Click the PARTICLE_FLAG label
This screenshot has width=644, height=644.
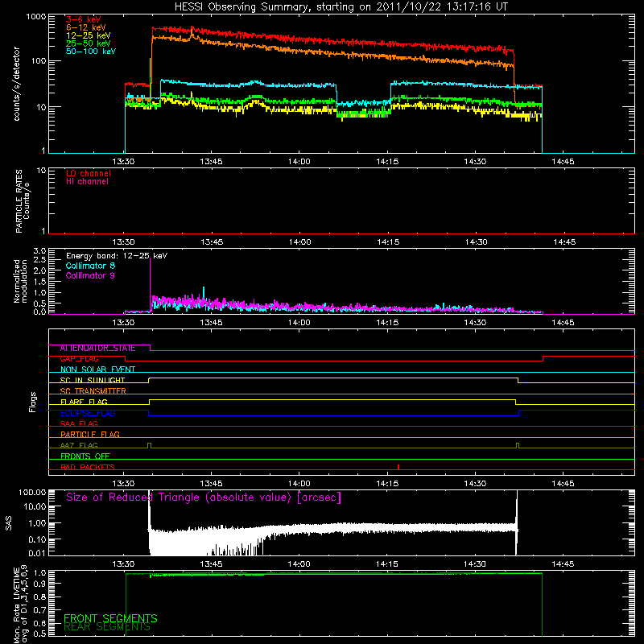(x=90, y=435)
